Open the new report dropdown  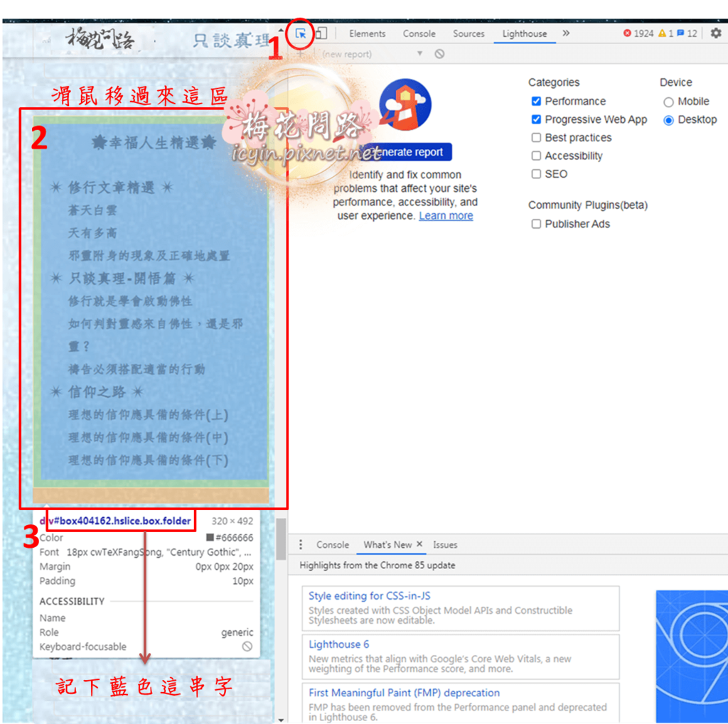point(373,54)
